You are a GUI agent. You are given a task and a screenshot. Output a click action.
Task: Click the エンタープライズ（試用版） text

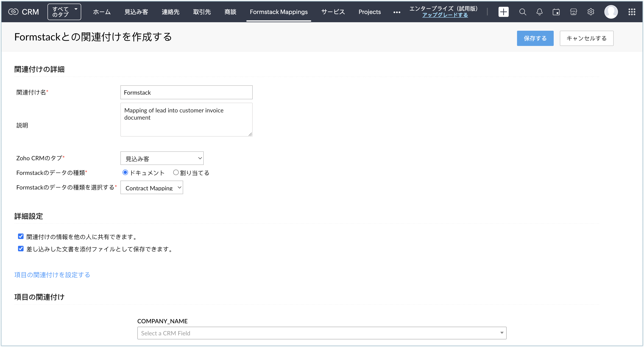pyautogui.click(x=443, y=8)
